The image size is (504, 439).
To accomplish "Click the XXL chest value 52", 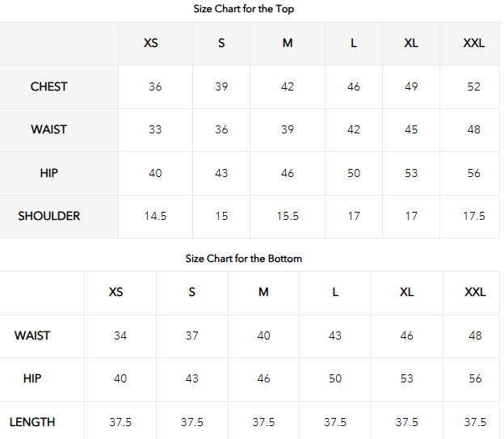I will point(474,87).
